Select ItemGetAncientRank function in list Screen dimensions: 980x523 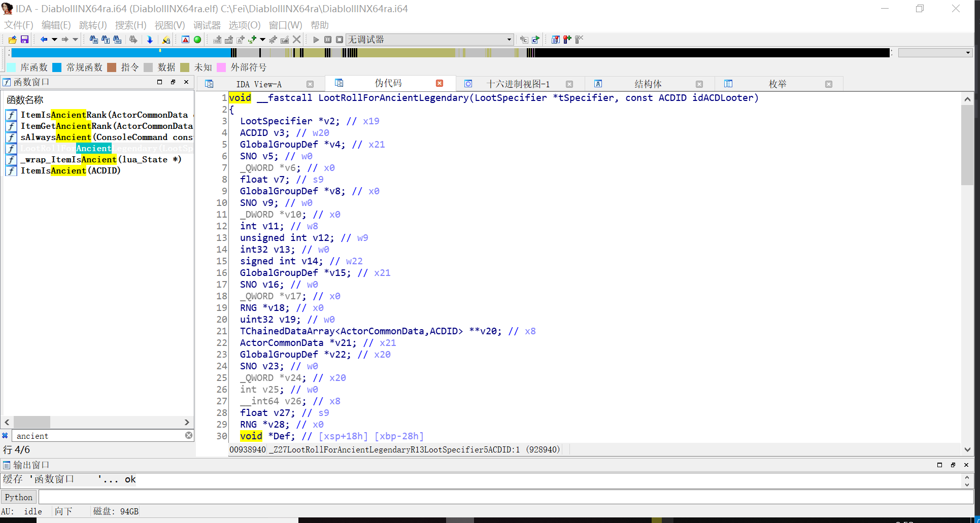(x=99, y=126)
